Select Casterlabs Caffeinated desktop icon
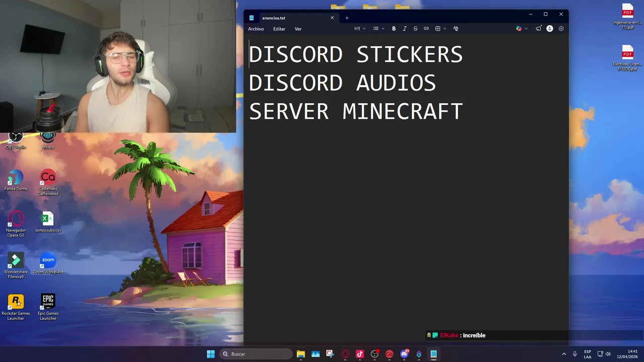This screenshot has height=362, width=644. (x=48, y=182)
